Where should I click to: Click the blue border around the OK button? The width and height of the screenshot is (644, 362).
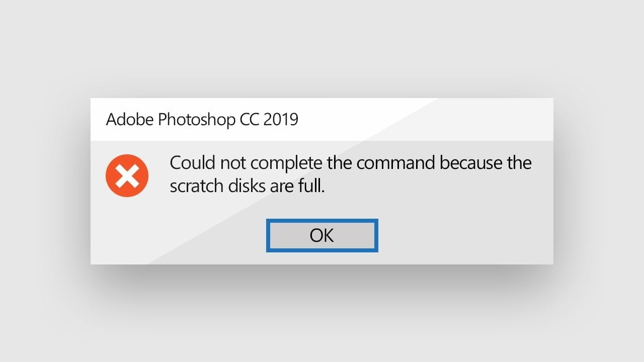pyautogui.click(x=322, y=221)
